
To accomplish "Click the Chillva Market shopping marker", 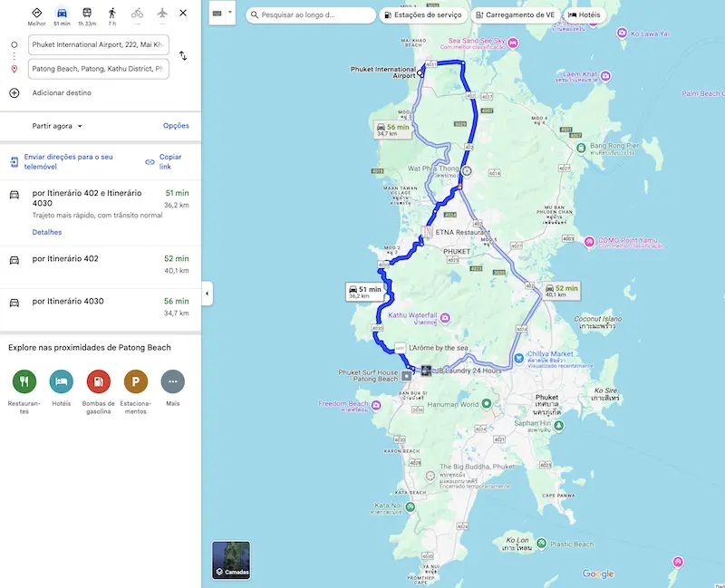I will [519, 358].
